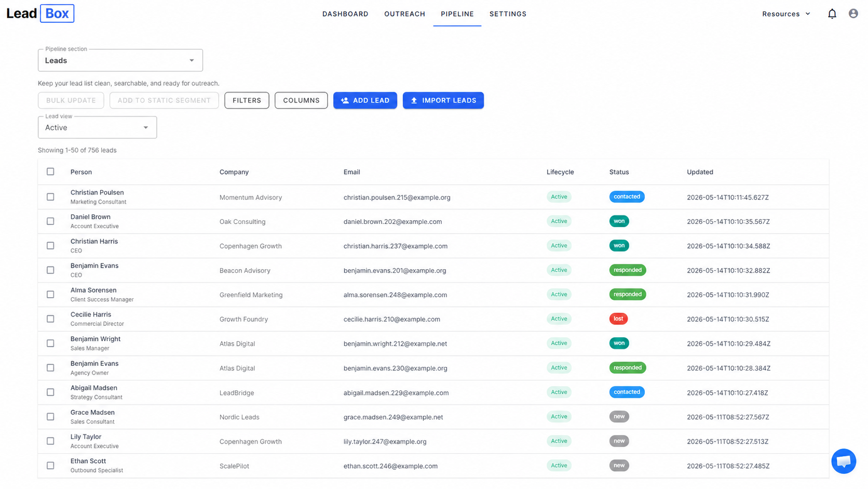Click the Beacon Advisory company cell
Screen dimensions: 868x489
(245, 271)
